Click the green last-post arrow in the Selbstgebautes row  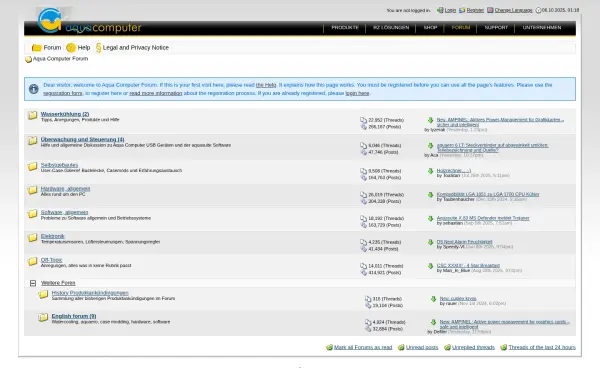click(x=430, y=171)
